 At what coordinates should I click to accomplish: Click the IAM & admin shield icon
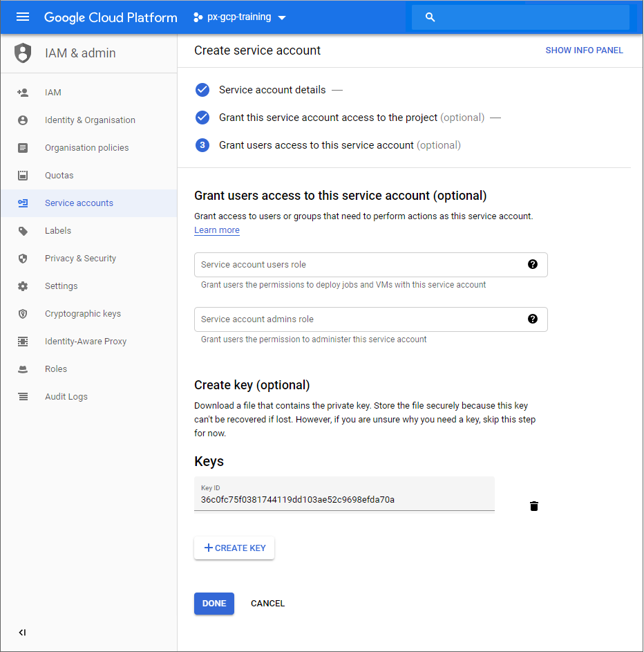click(x=23, y=53)
